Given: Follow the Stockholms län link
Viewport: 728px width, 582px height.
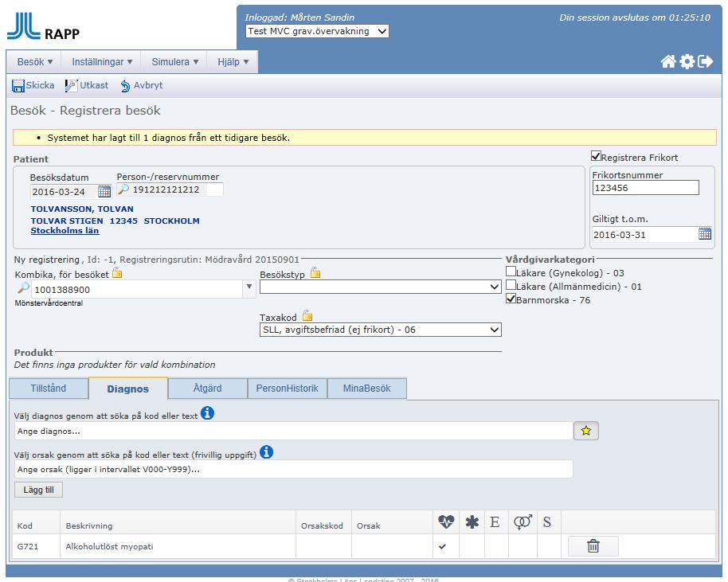Looking at the screenshot, I should [x=65, y=231].
